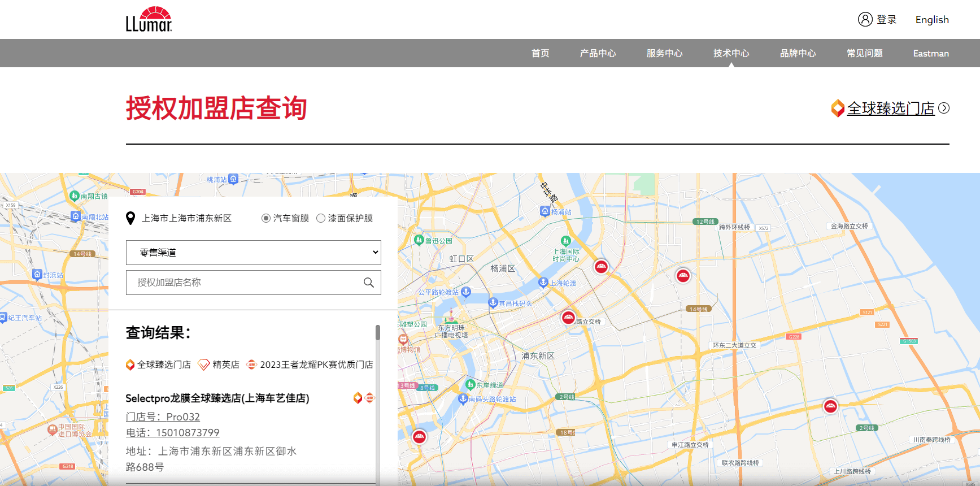The width and height of the screenshot is (980, 486).
Task: Select the 汽车窗膜 radio button
Action: click(x=266, y=218)
